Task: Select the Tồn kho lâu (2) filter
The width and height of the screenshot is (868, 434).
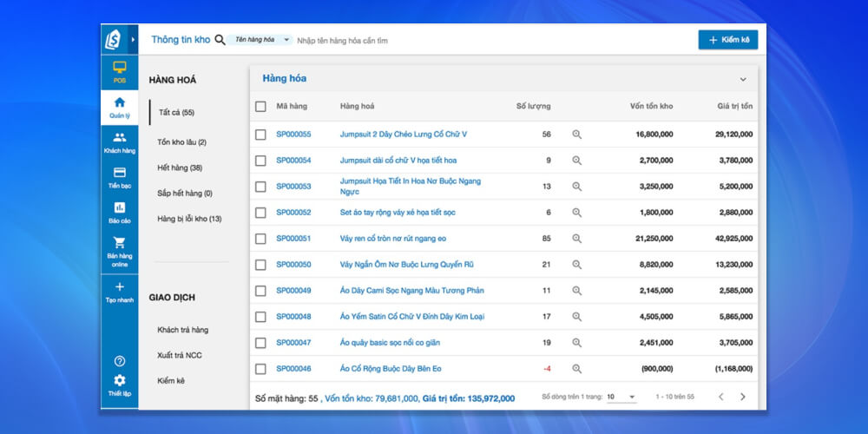Action: click(181, 142)
